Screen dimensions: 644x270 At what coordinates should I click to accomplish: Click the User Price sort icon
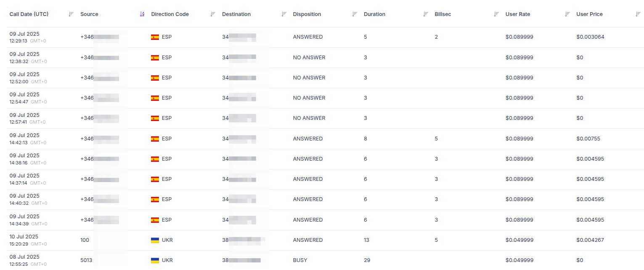point(638,14)
